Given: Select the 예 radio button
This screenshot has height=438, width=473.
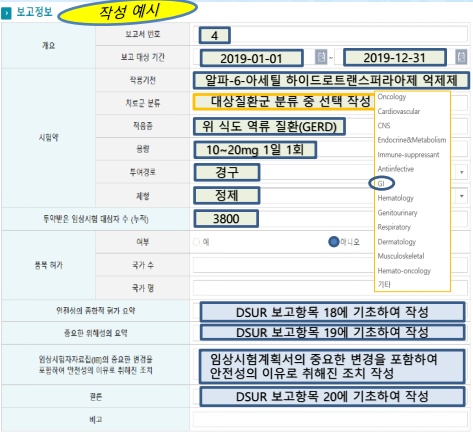Looking at the screenshot, I should [196, 242].
